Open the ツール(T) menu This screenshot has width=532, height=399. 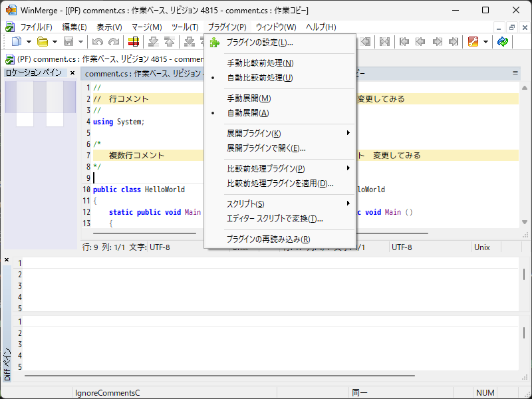pos(185,27)
